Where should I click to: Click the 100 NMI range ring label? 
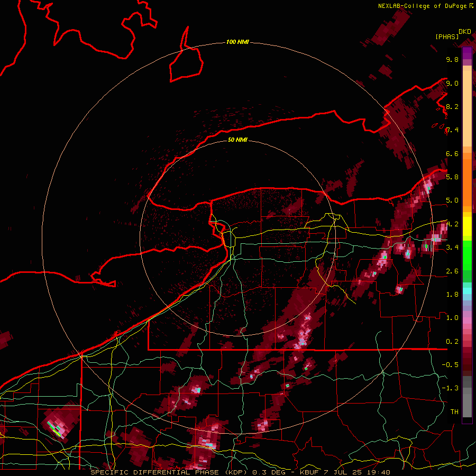[x=237, y=42]
